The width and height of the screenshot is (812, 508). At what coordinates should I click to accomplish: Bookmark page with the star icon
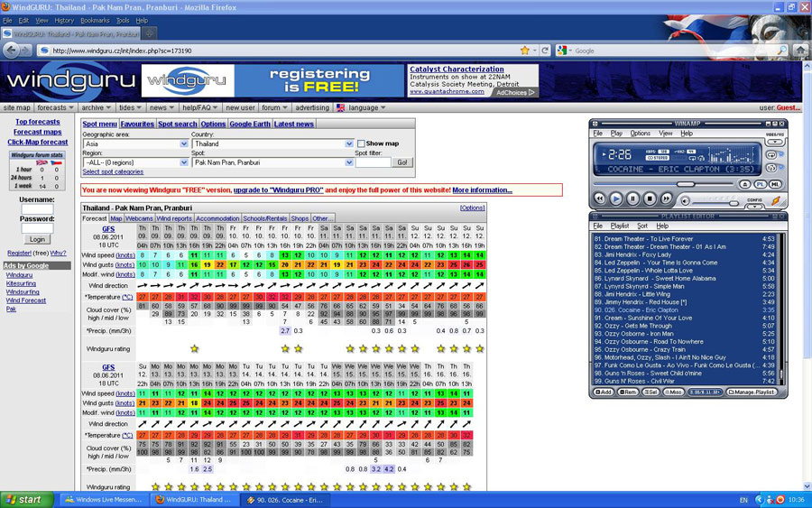524,51
